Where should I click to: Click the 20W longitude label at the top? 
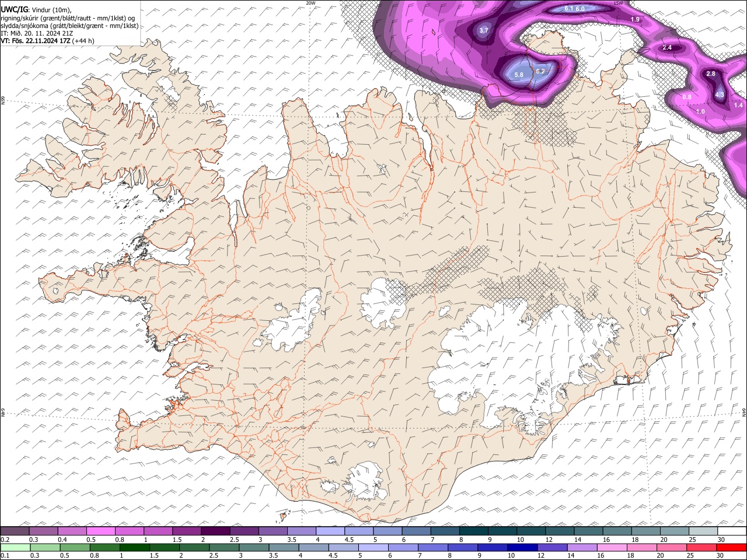(x=310, y=3)
